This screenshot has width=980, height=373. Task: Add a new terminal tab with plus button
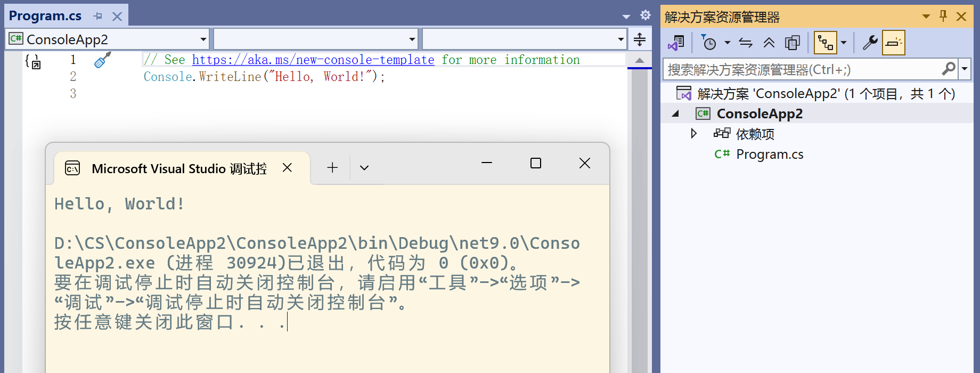(332, 167)
